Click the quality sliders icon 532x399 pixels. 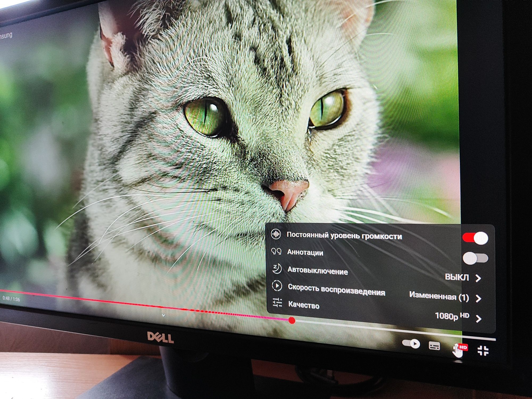pyautogui.click(x=277, y=303)
